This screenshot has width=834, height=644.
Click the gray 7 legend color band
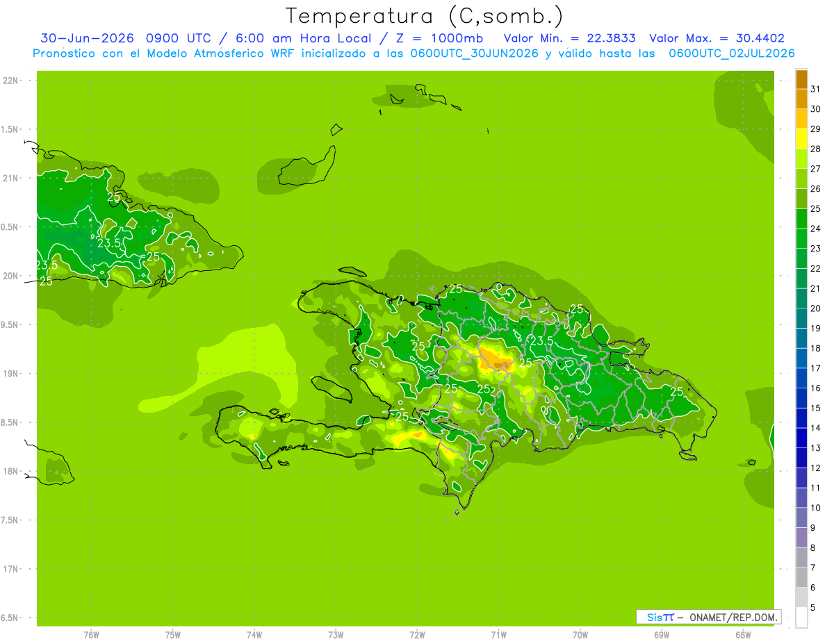click(x=801, y=558)
